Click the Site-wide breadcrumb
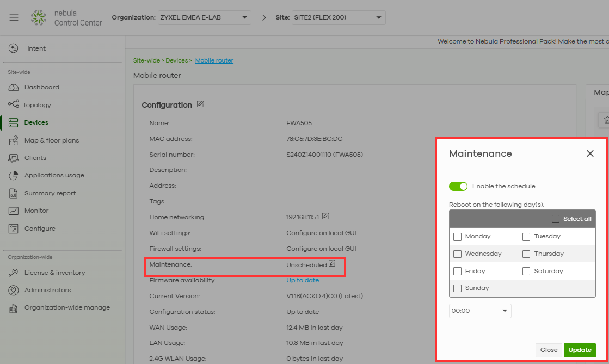The image size is (609, 364). 146,60
